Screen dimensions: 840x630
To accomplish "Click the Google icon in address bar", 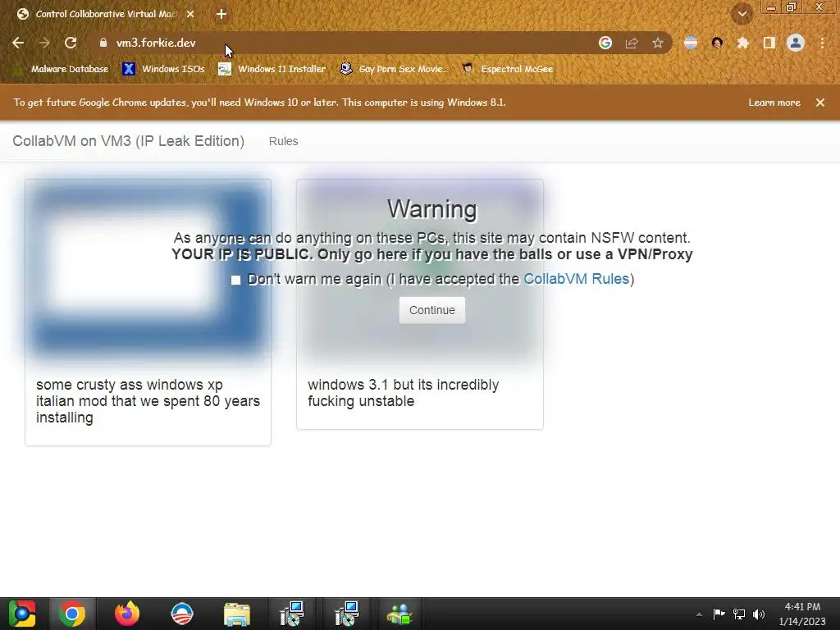I will coord(605,43).
